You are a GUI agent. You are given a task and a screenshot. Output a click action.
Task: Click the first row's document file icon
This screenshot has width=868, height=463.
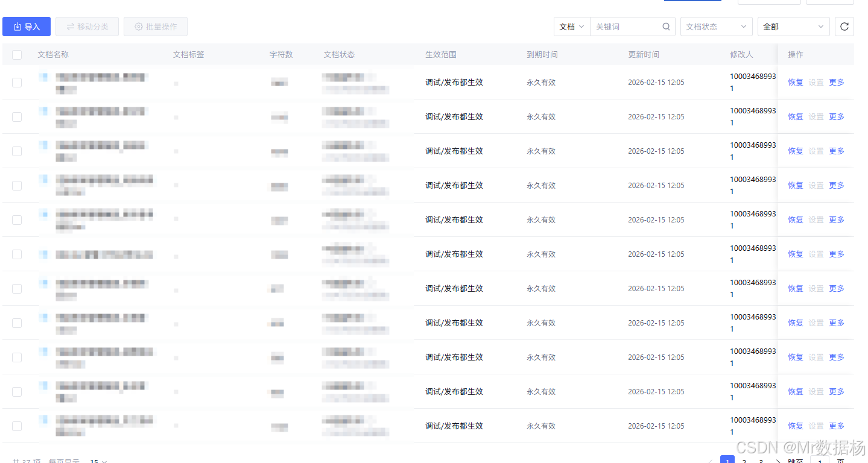(43, 77)
